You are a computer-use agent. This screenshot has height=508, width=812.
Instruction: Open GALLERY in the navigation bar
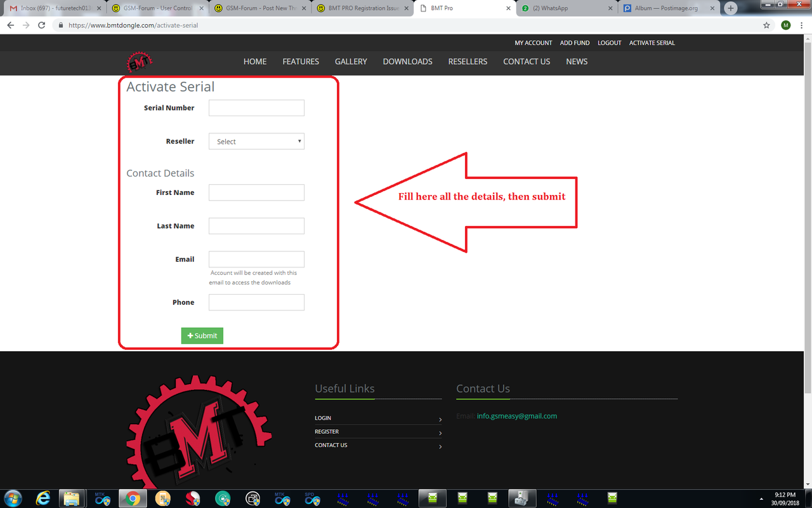click(351, 62)
